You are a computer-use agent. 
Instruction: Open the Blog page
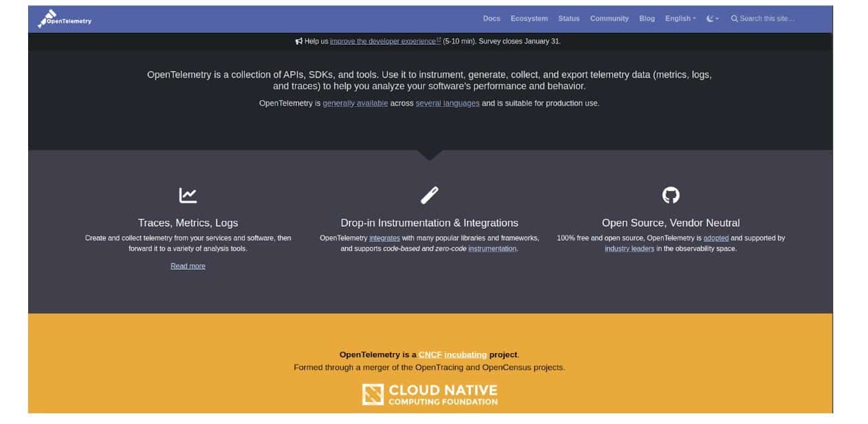pyautogui.click(x=647, y=19)
